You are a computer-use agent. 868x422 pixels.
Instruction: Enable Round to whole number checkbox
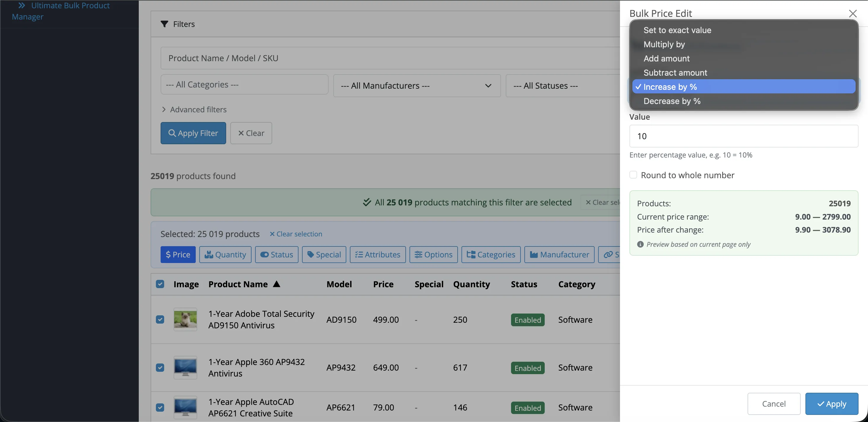point(633,175)
